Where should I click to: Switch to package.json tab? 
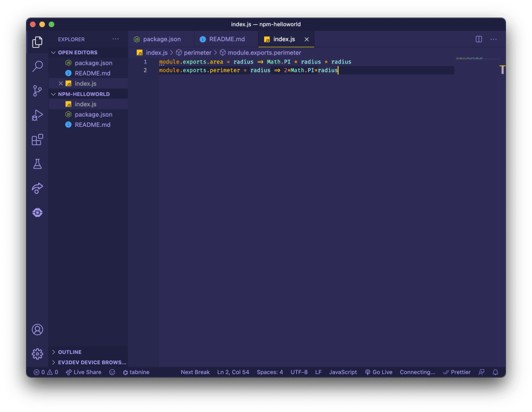[x=161, y=39]
